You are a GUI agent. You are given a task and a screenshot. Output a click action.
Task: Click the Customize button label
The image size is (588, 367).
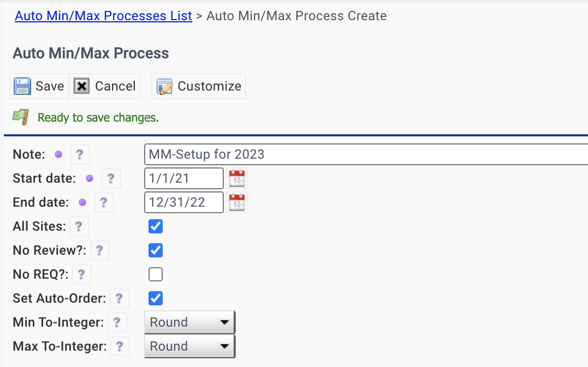pos(209,86)
